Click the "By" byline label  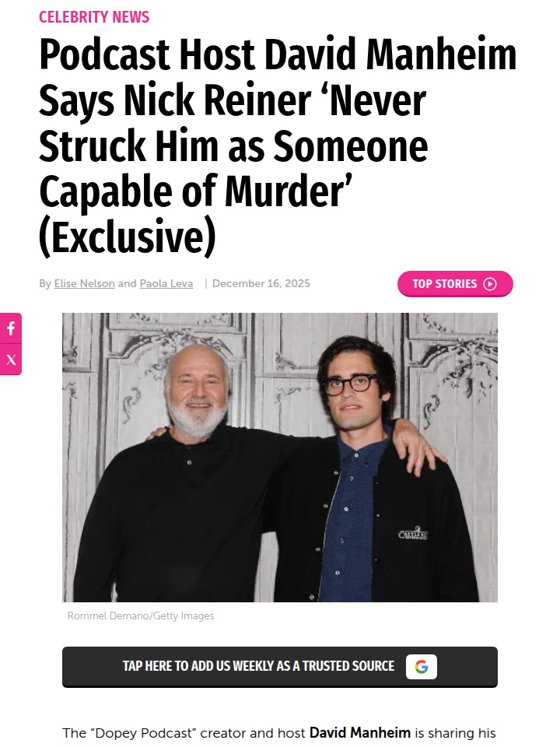click(x=45, y=283)
